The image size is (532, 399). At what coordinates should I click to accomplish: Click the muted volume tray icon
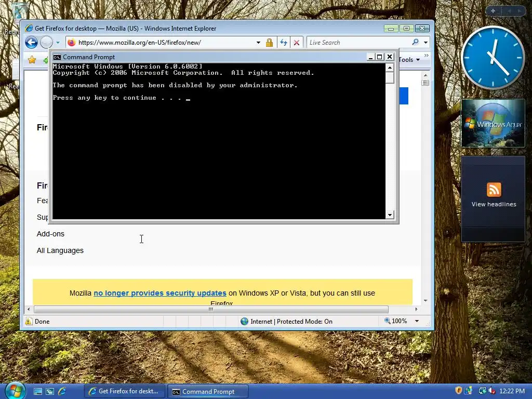(x=491, y=391)
